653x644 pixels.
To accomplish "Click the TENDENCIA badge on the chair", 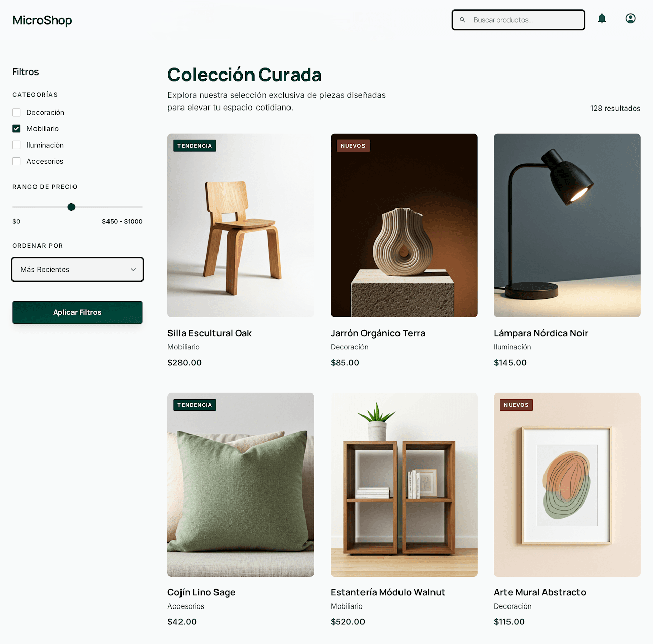I will pos(194,146).
